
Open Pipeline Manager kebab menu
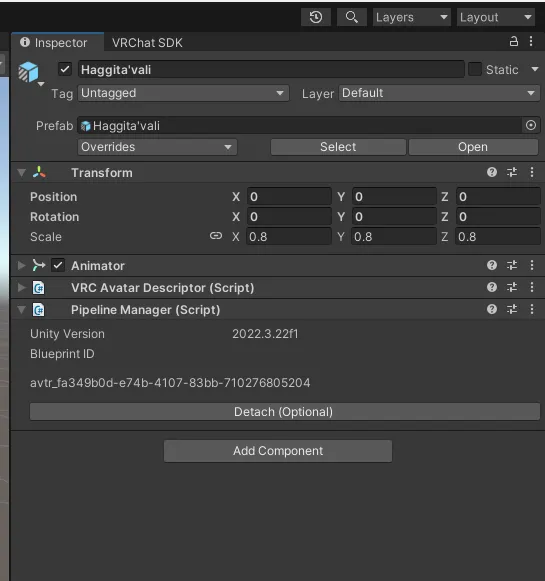pyautogui.click(x=532, y=309)
